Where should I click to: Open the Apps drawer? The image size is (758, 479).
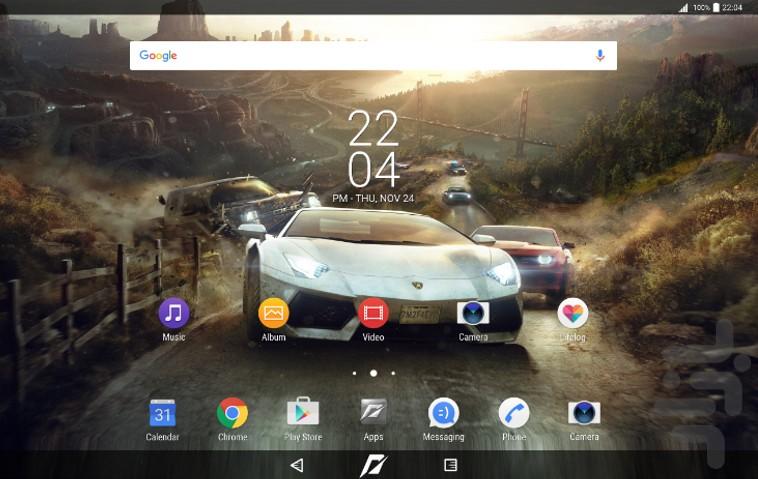pos(373,413)
